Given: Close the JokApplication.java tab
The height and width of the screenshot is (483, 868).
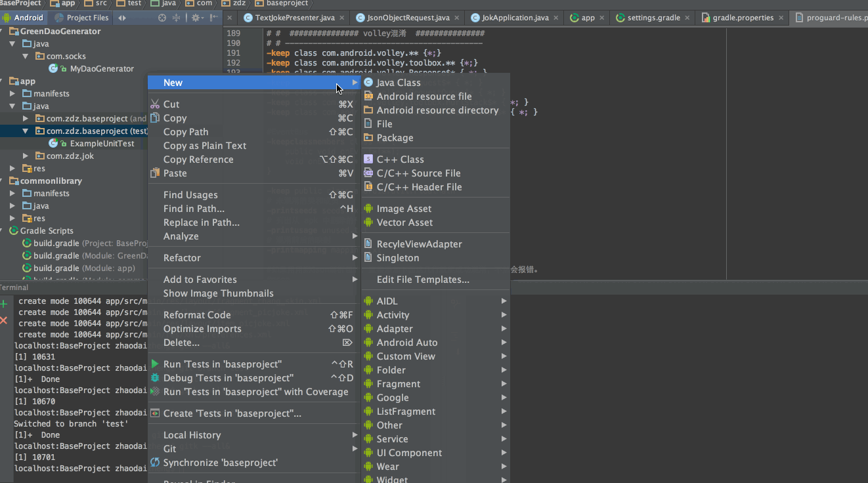Looking at the screenshot, I should (556, 18).
